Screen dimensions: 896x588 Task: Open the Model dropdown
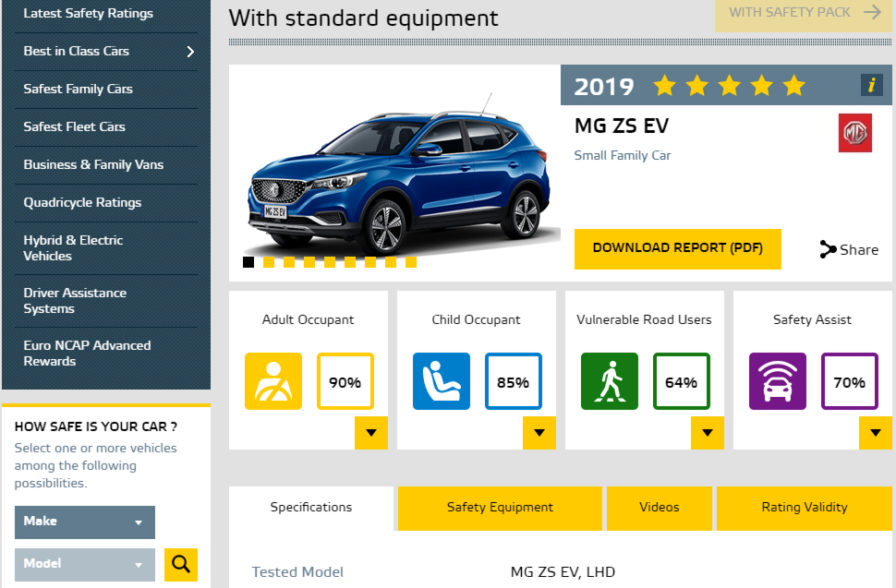(x=85, y=565)
